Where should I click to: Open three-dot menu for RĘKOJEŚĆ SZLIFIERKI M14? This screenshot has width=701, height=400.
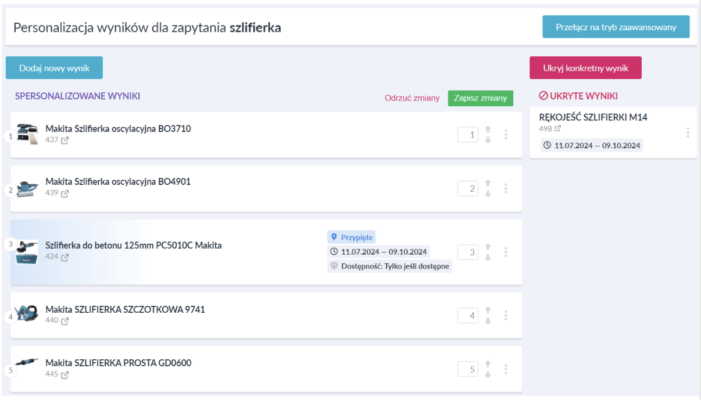point(687,133)
